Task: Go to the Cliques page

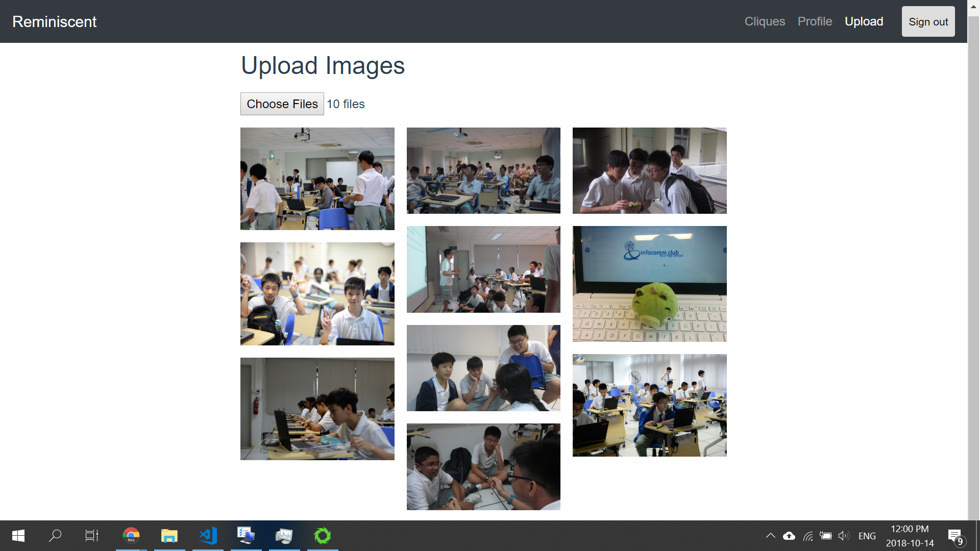Action: point(765,21)
